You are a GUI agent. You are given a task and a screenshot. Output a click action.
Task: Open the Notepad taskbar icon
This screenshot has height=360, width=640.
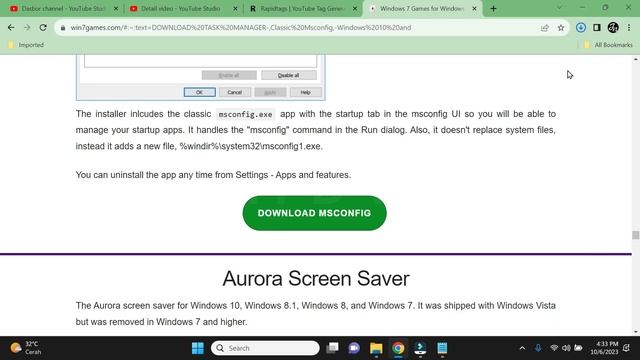point(442,348)
